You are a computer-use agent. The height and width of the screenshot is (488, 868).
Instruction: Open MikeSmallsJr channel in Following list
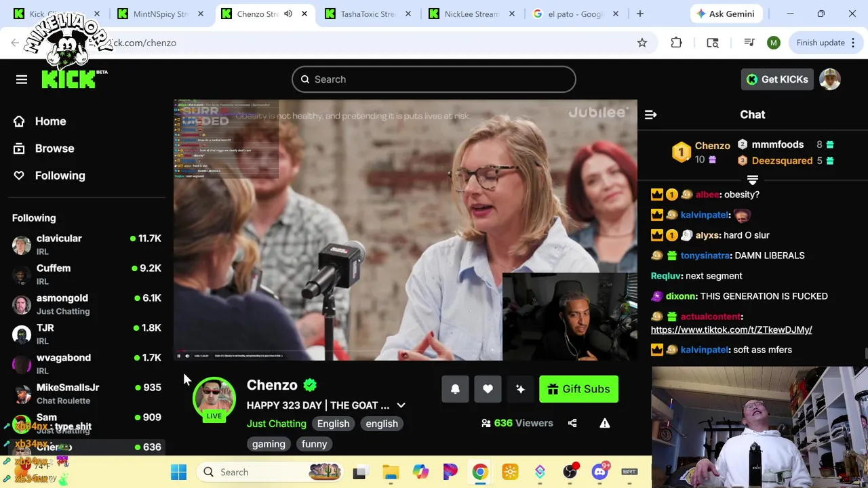[x=85, y=394]
